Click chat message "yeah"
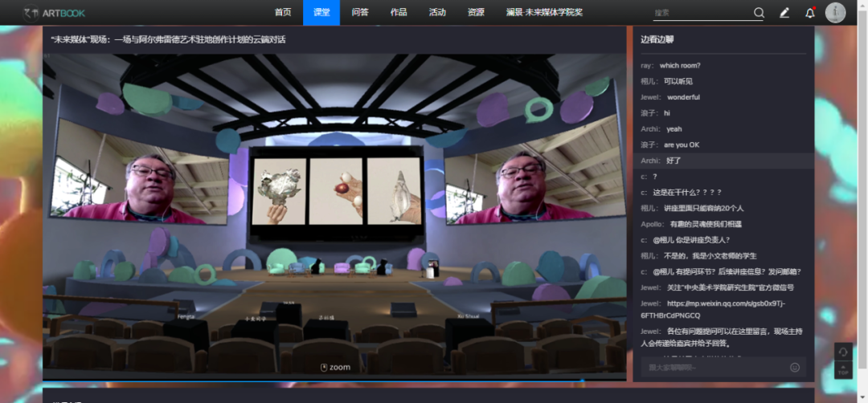This screenshot has height=403, width=868. click(x=674, y=129)
